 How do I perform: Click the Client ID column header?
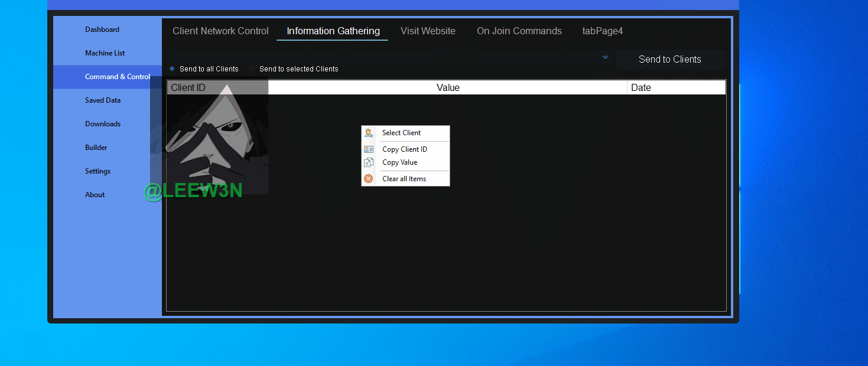[x=217, y=88]
